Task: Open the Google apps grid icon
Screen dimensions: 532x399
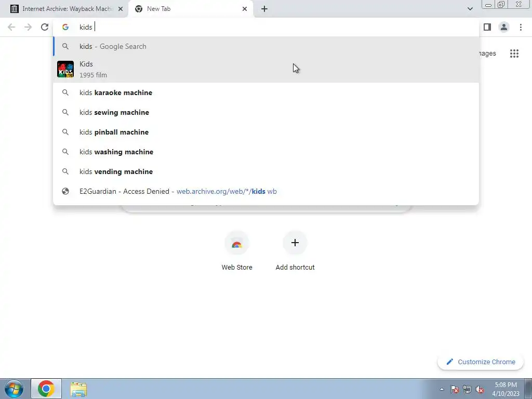Action: pyautogui.click(x=514, y=54)
